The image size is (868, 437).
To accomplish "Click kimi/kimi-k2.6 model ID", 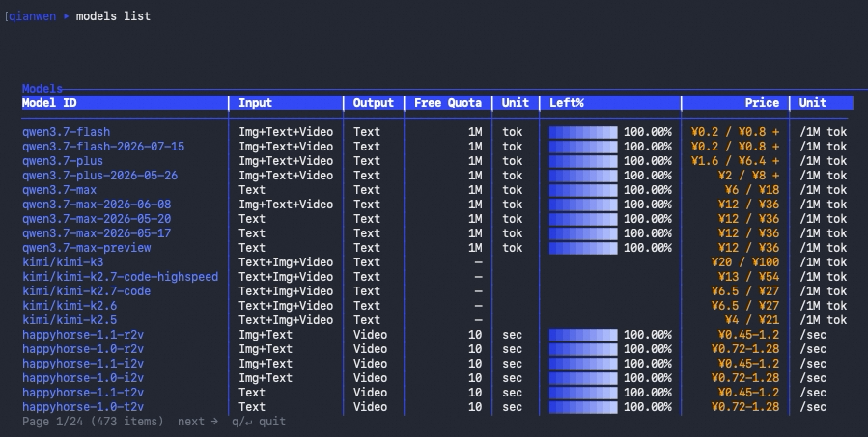I will (x=70, y=306).
